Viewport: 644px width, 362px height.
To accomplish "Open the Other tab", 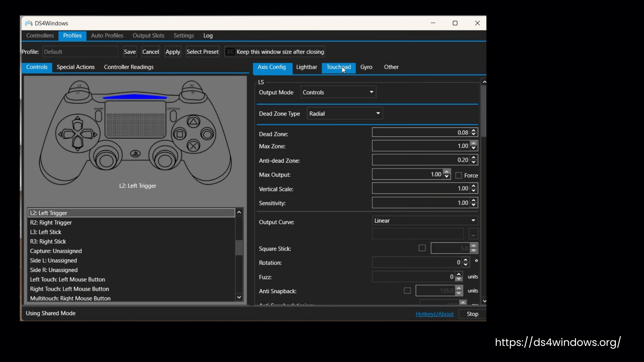I will 391,67.
